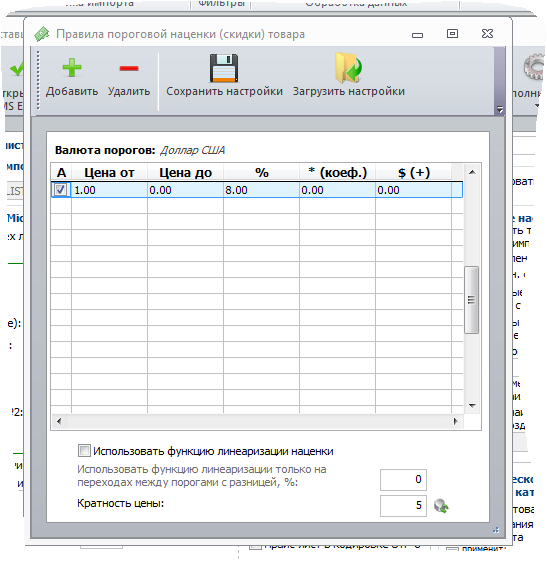
Task: Click the linearization percent difference field
Action: [403, 479]
